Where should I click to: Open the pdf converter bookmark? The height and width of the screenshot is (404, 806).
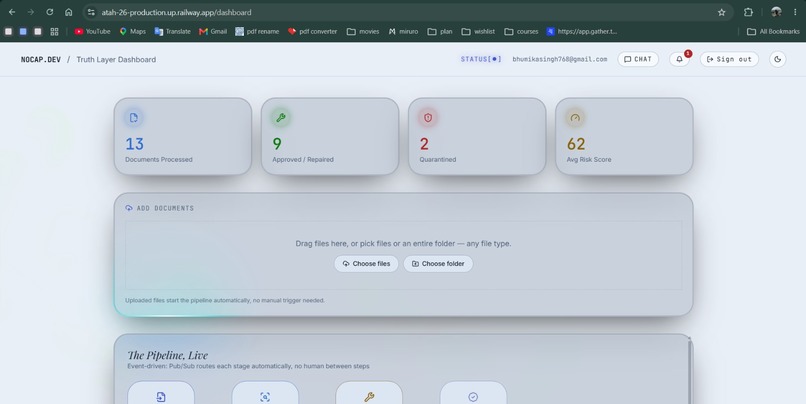(313, 31)
